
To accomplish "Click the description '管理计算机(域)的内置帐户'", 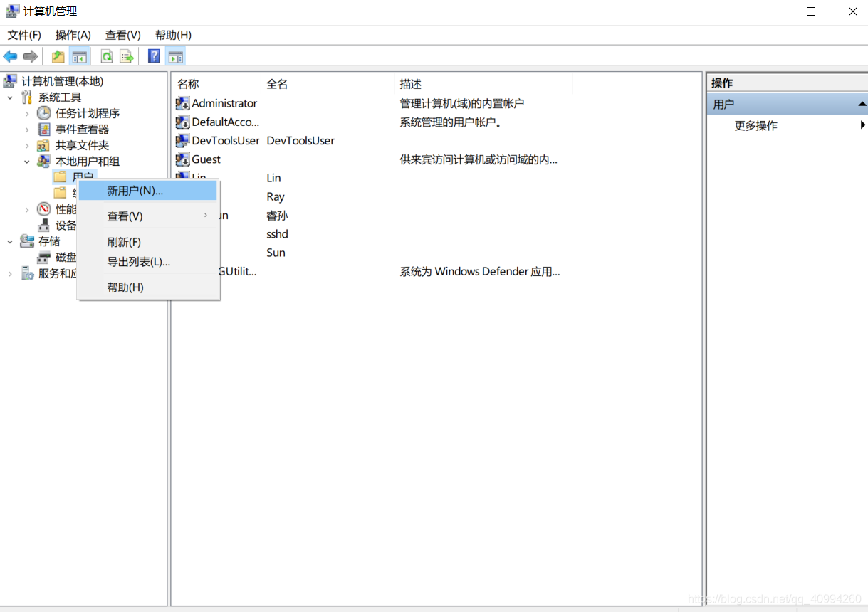I will [462, 103].
